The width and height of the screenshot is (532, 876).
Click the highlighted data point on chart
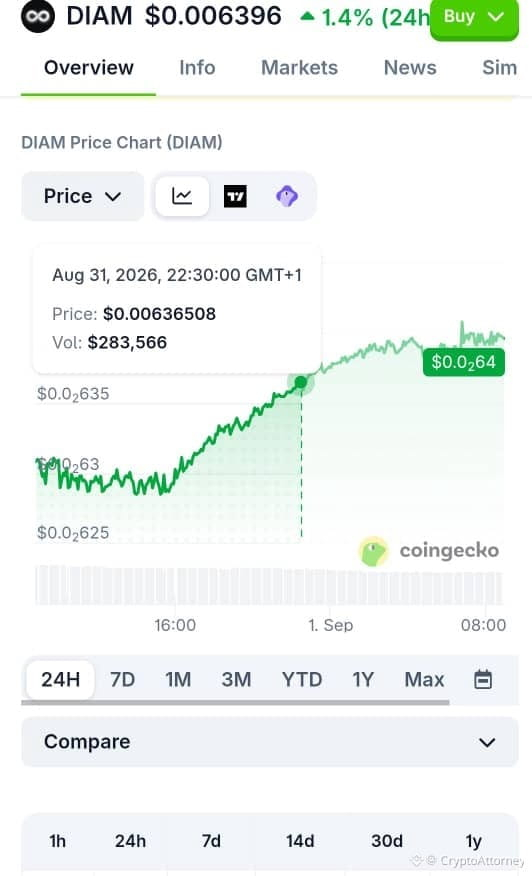[x=301, y=382]
